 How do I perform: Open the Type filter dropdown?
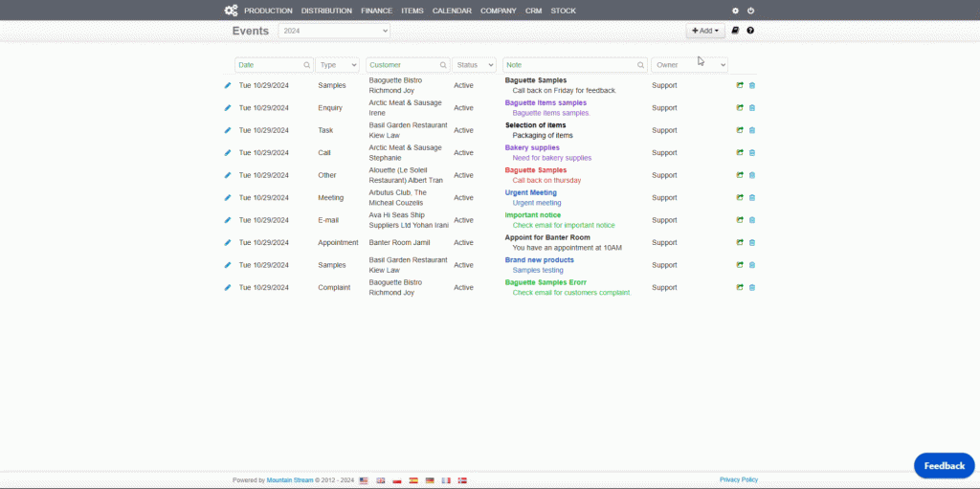tap(338, 65)
